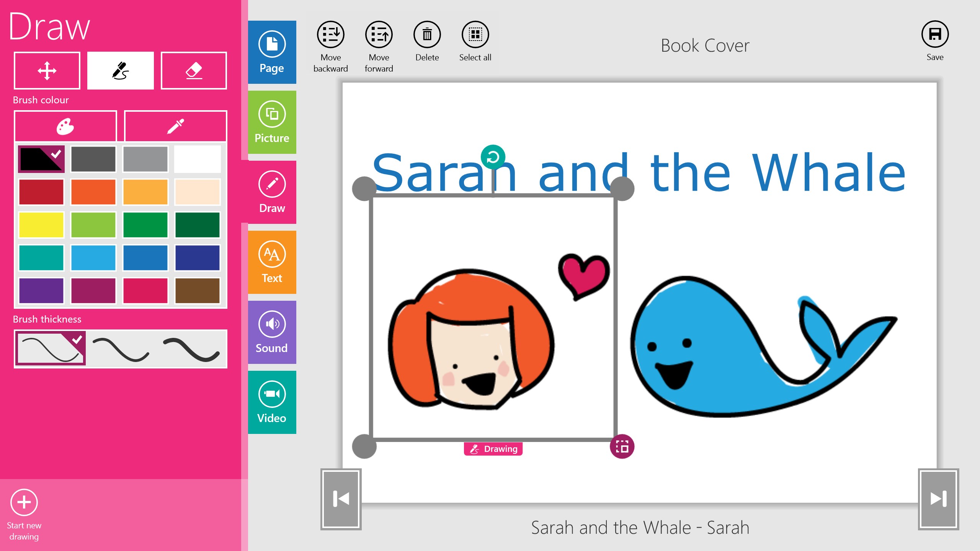Open the Picture tab
This screenshot has height=551, width=980.
coord(272,122)
